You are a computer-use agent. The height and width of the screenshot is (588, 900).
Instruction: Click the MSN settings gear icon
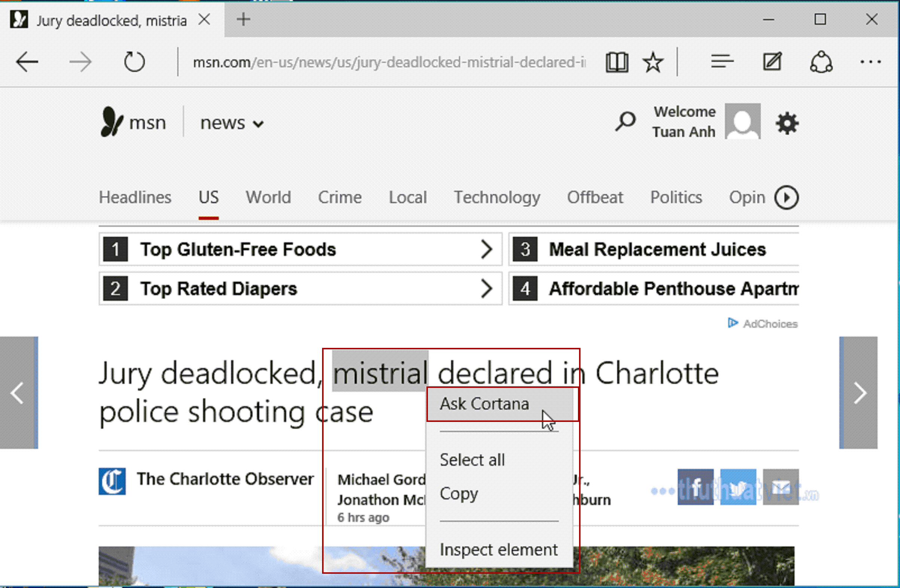[787, 123]
